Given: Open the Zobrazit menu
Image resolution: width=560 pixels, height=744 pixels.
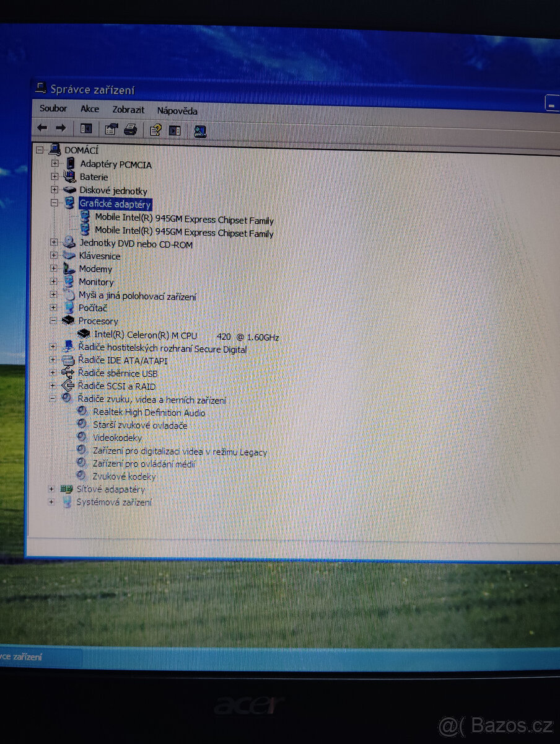Looking at the screenshot, I should click(x=128, y=110).
